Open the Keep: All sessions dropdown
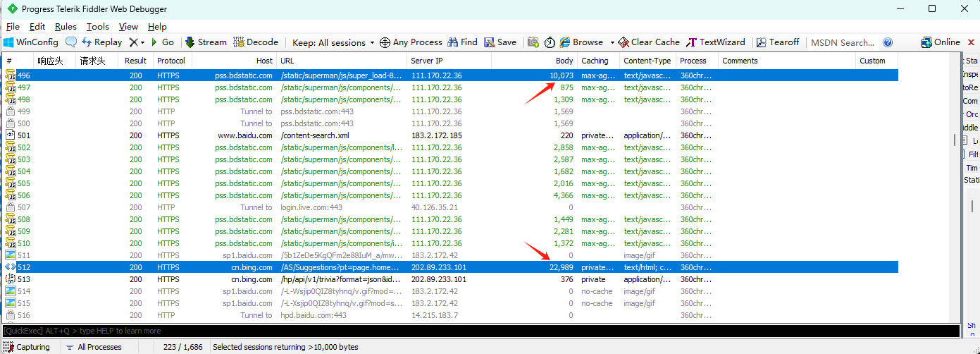Image resolution: width=980 pixels, height=354 pixels. point(333,42)
